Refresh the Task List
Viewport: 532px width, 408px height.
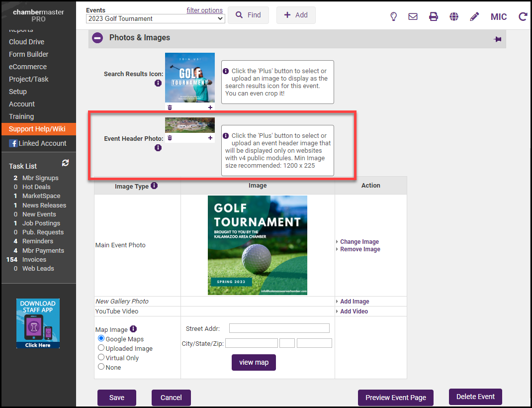(x=65, y=163)
